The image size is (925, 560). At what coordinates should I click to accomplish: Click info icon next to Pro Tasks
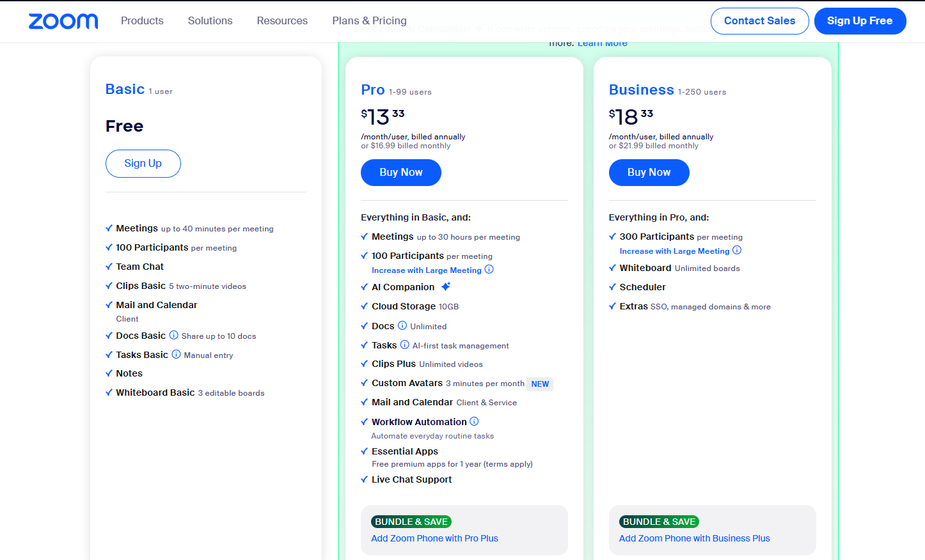(x=404, y=345)
